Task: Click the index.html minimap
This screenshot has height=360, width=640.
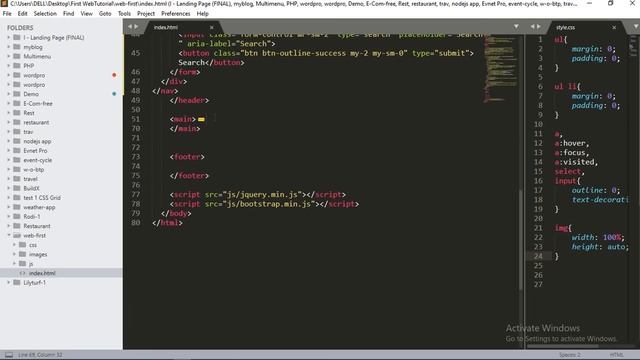Action: (x=500, y=69)
